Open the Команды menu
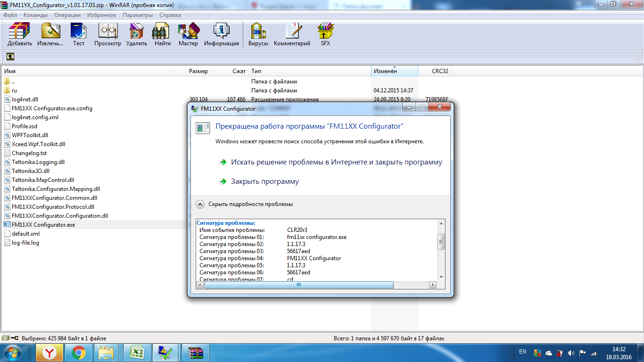644x362 pixels. click(35, 15)
